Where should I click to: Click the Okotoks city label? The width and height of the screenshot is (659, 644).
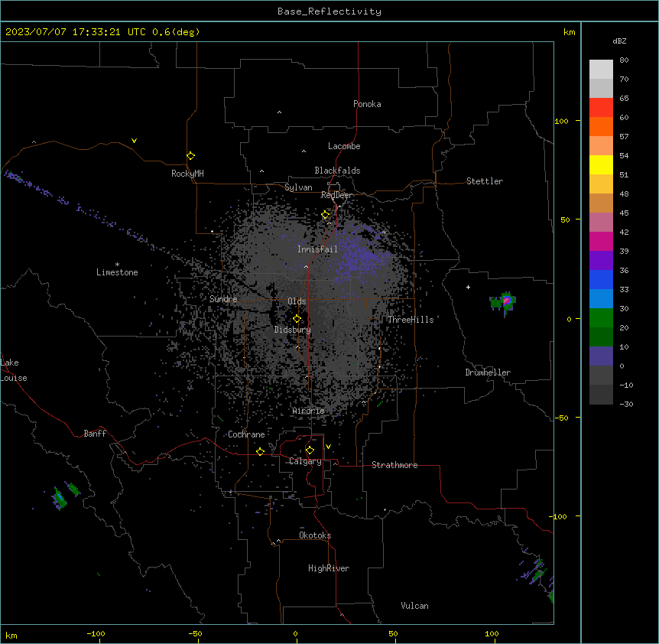coord(315,535)
